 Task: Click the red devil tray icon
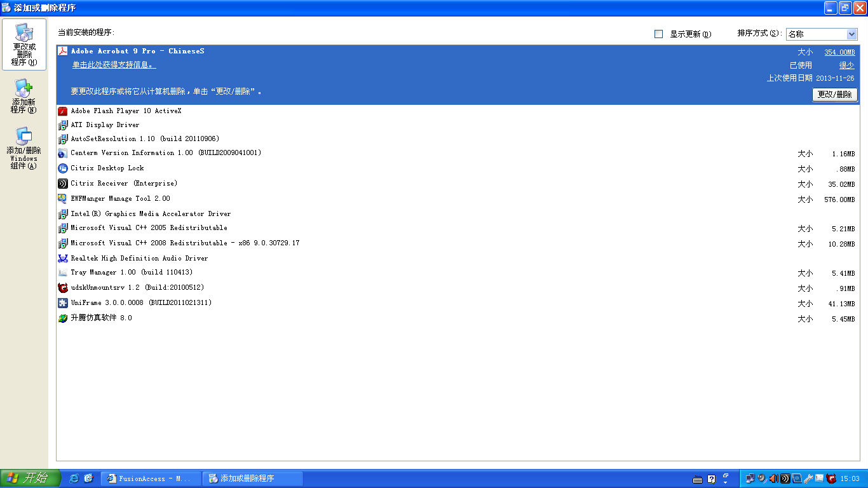831,478
